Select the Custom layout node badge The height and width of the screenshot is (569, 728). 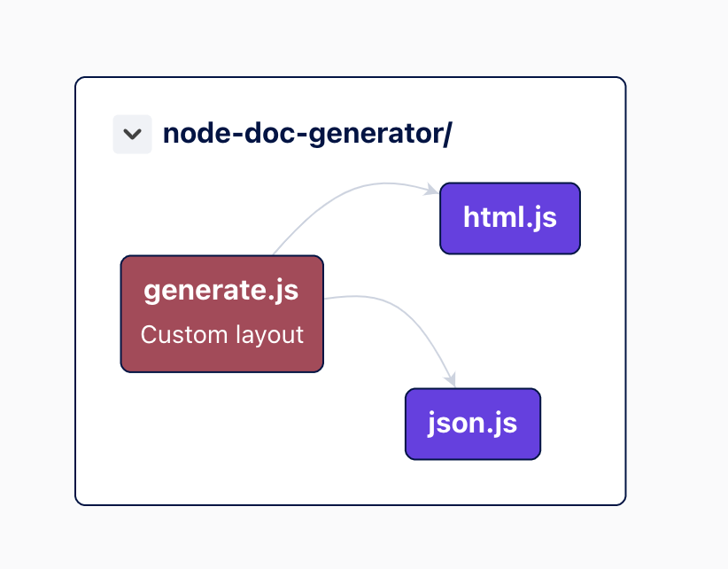pyautogui.click(x=221, y=335)
